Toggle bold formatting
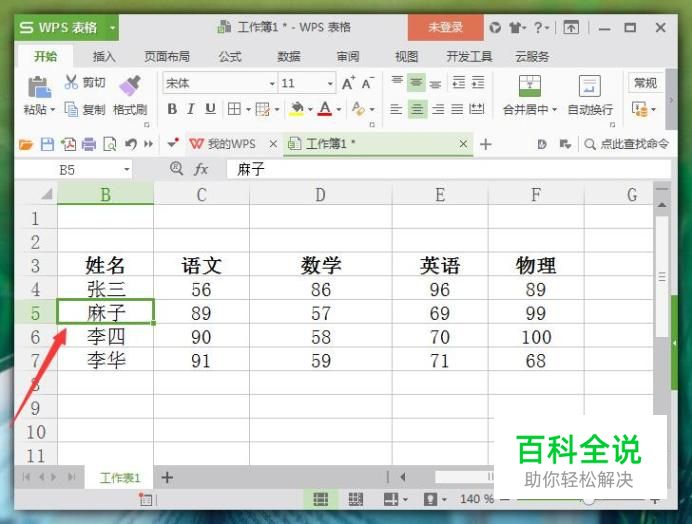 [172, 109]
